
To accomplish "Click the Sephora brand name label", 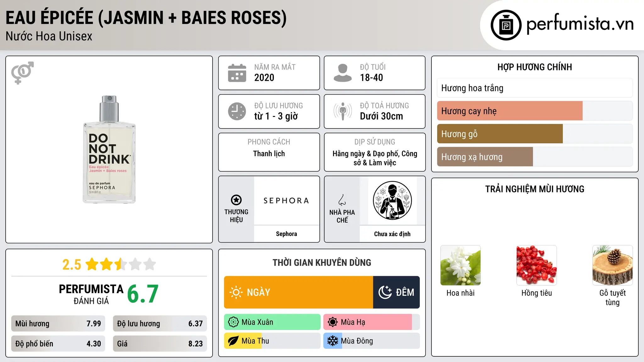I will [x=286, y=234].
